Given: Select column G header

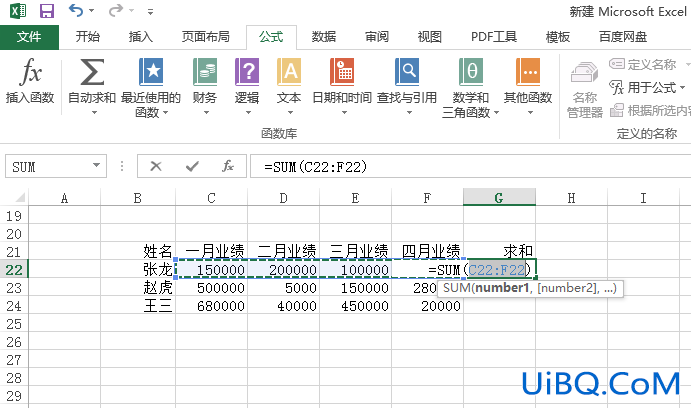Looking at the screenshot, I should click(499, 197).
